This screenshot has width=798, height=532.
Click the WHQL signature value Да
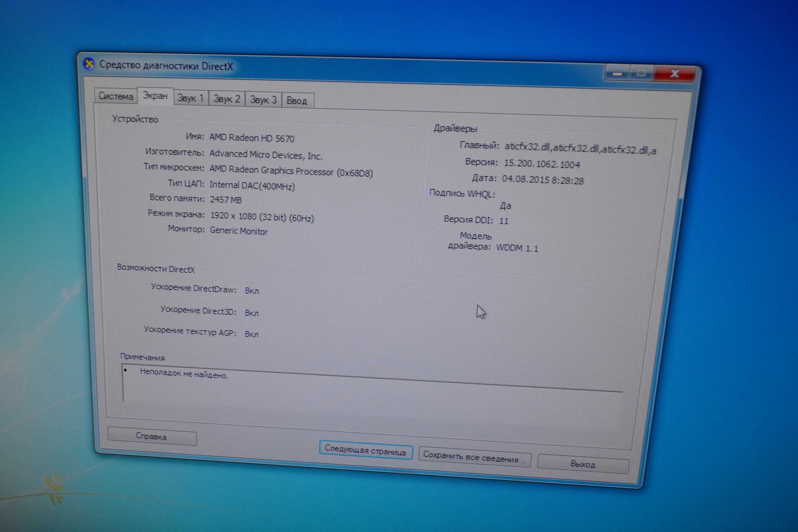pyautogui.click(x=505, y=206)
